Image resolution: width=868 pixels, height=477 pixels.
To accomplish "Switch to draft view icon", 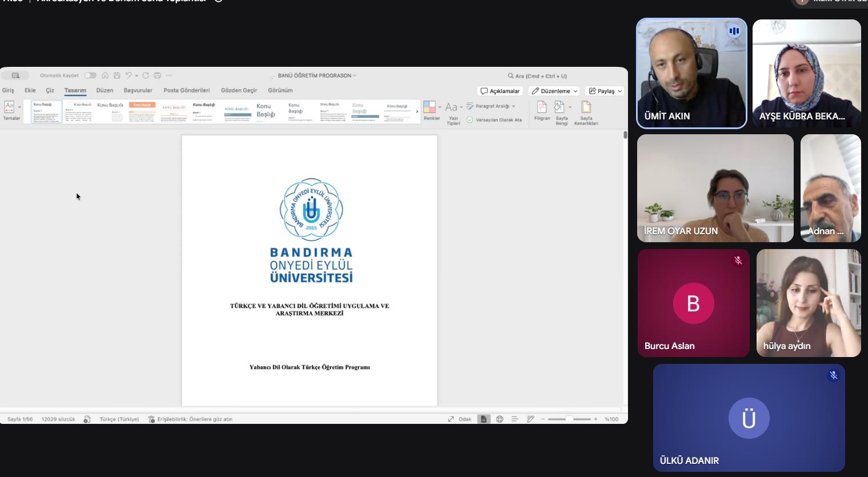I will (x=530, y=419).
